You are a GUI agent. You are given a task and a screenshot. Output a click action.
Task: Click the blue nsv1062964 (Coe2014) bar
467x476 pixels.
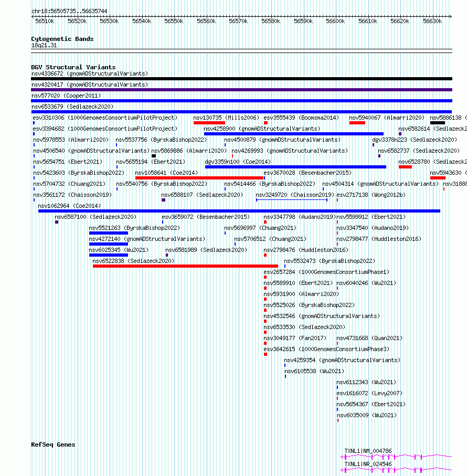click(239, 211)
